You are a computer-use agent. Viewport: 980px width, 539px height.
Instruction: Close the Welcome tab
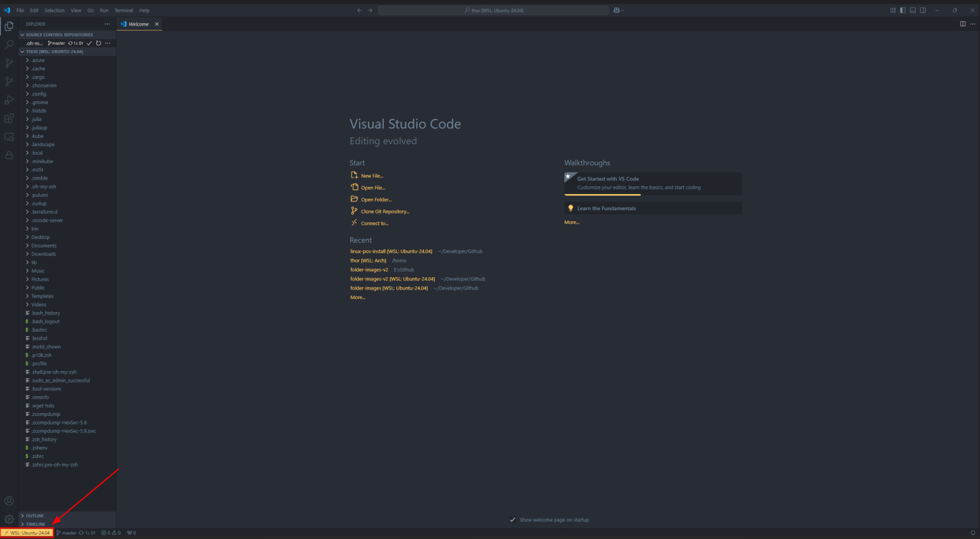click(x=157, y=24)
